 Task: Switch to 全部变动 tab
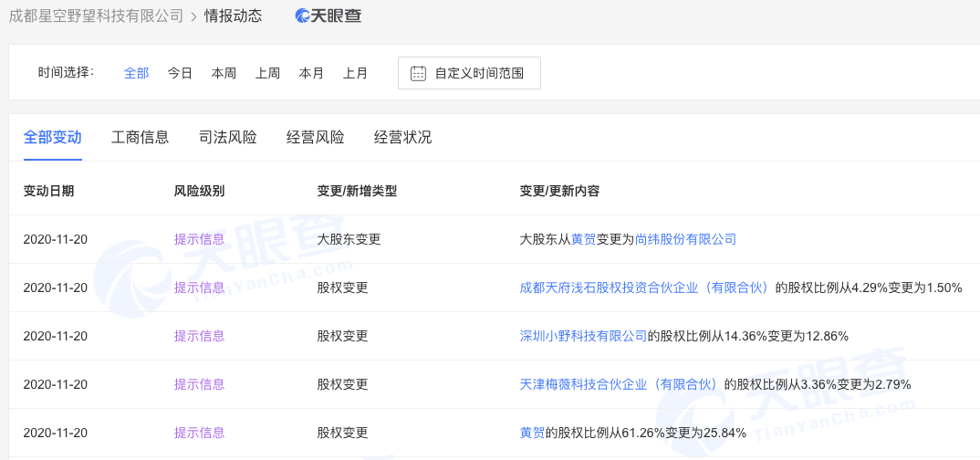click(52, 138)
